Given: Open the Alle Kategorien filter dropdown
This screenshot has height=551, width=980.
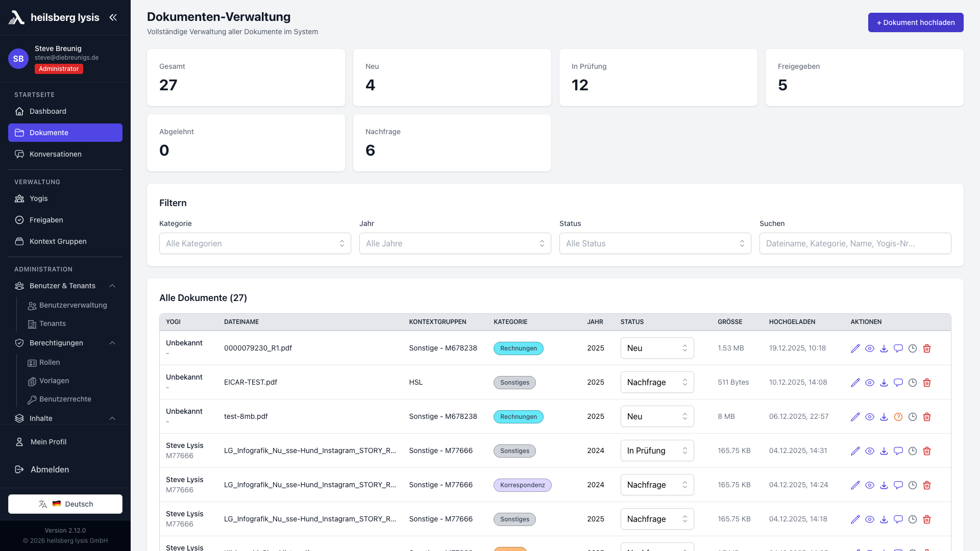Looking at the screenshot, I should point(255,243).
